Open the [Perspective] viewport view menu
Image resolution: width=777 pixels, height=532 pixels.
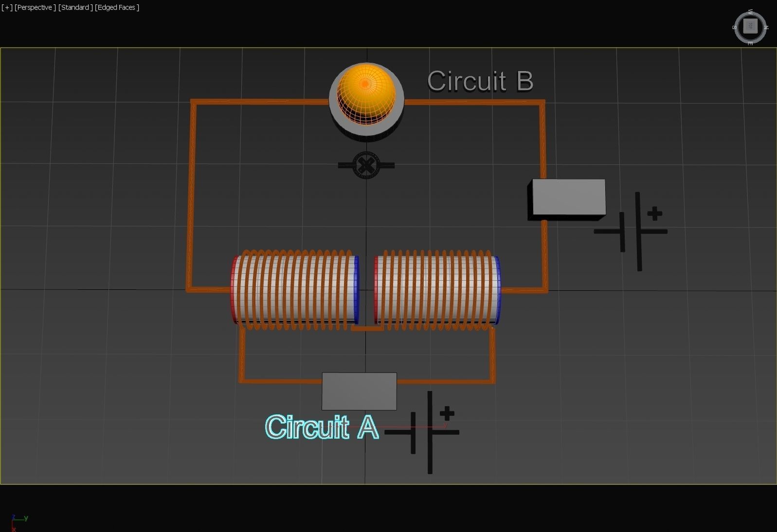(35, 7)
